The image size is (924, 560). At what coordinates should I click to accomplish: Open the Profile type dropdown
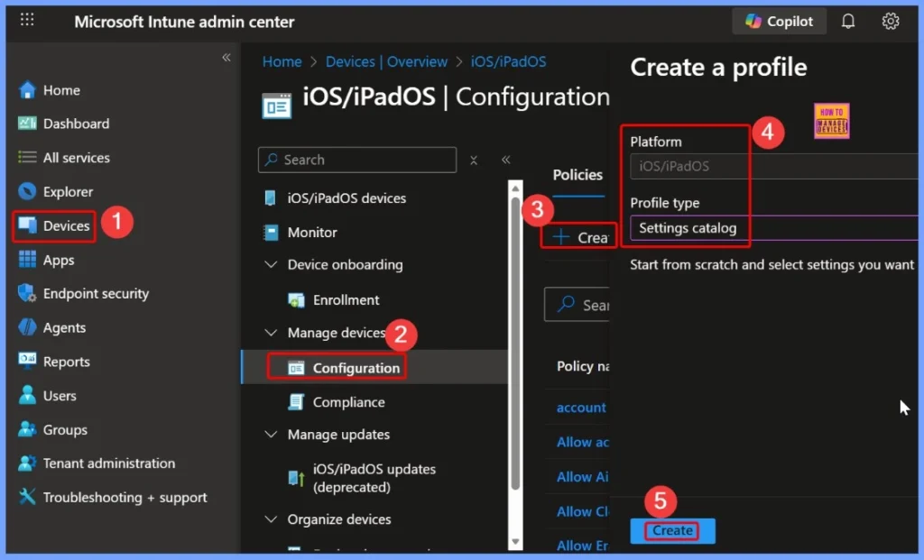click(688, 228)
